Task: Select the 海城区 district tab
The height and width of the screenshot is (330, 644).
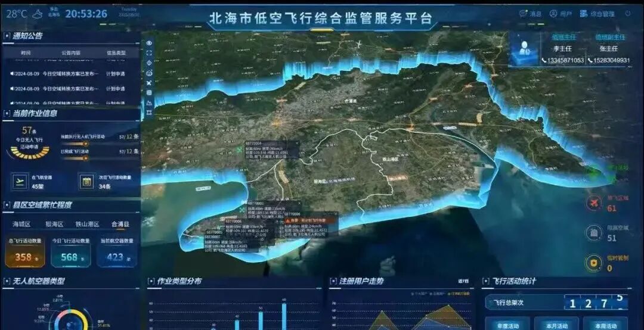Action: tap(21, 224)
